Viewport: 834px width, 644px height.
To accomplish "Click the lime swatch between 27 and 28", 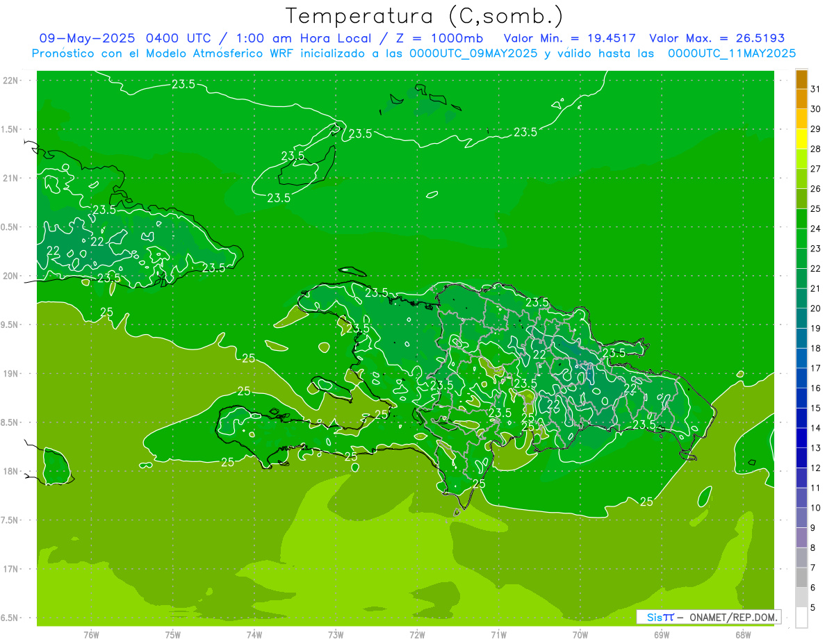I will pyautogui.click(x=801, y=159).
